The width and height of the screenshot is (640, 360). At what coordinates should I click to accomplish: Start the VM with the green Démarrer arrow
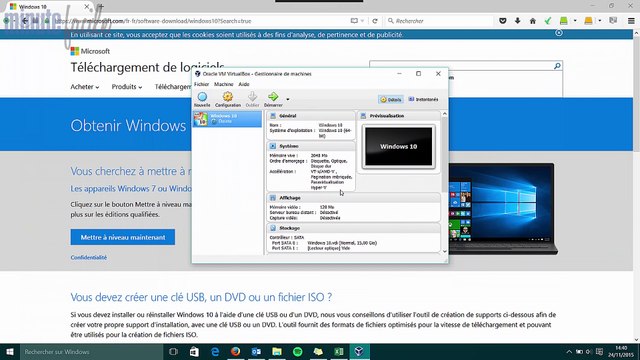(273, 97)
